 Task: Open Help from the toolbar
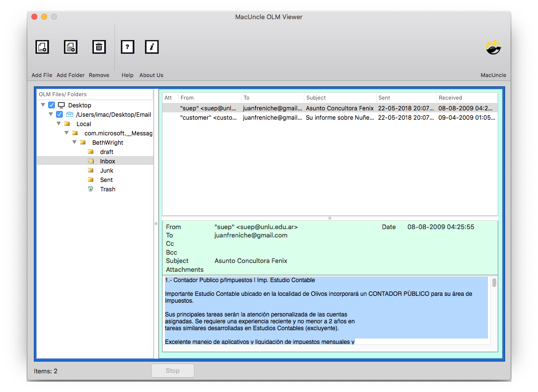click(127, 47)
